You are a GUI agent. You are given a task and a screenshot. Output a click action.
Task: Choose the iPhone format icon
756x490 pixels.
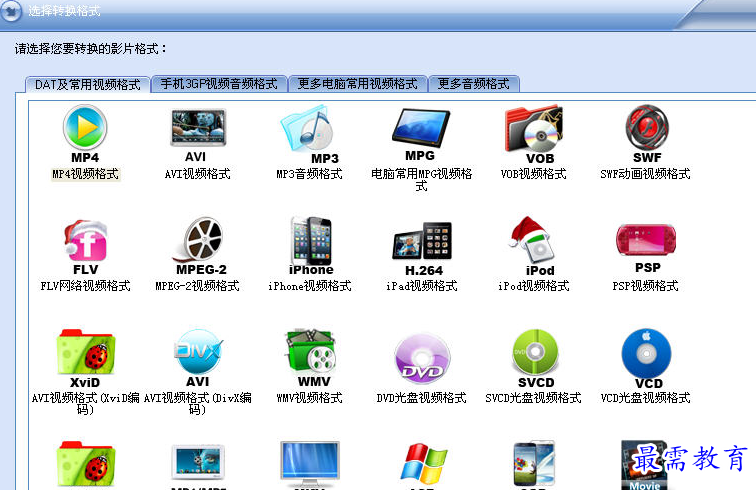pos(311,240)
